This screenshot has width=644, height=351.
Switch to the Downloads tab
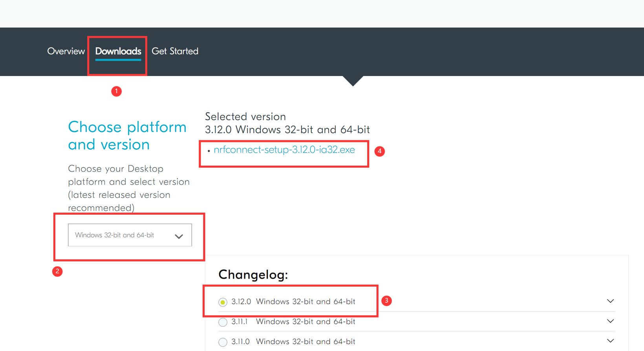pos(118,51)
